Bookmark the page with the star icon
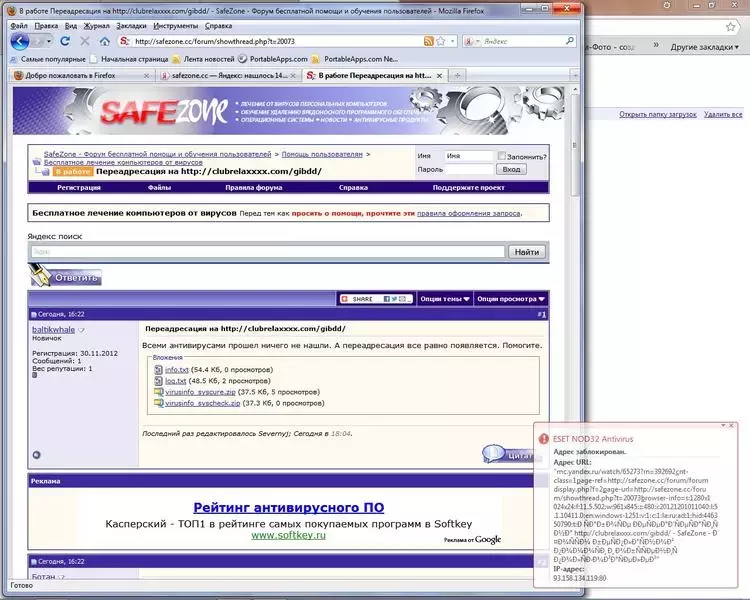Viewport: 750px width, 600px height. click(x=441, y=42)
